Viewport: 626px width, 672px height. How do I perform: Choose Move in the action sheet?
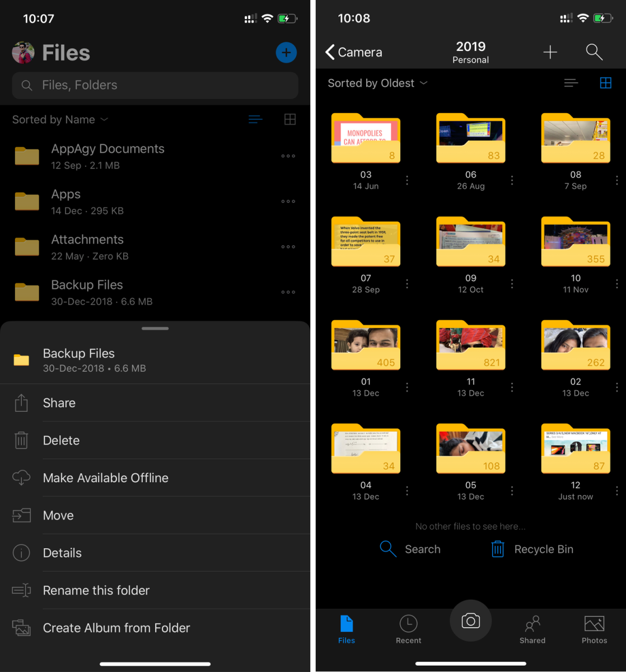155,515
